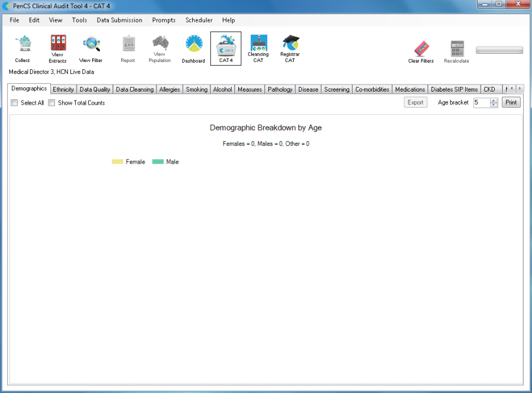Open View Population map
Image resolution: width=532 pixels, height=393 pixels.
point(160,49)
